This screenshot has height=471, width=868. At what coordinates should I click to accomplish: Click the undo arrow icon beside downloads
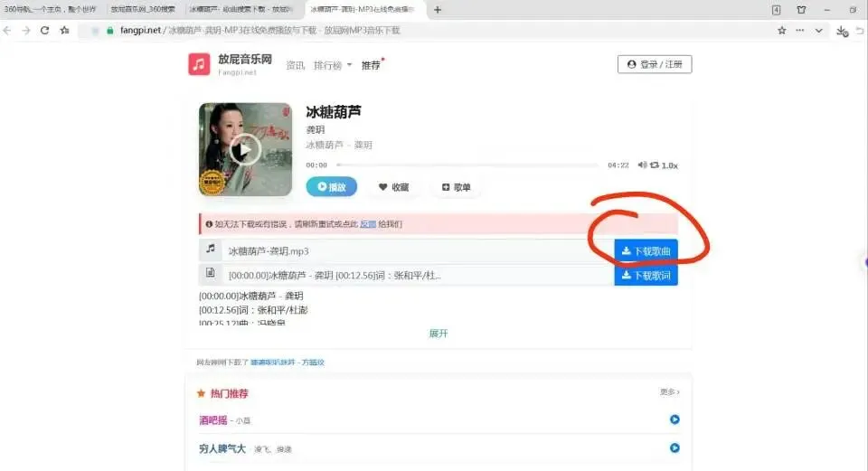point(860,31)
